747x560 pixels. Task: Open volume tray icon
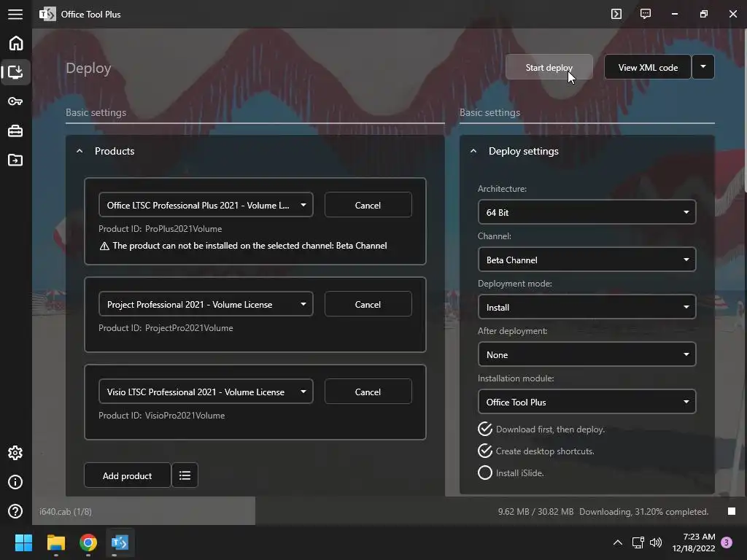point(656,542)
